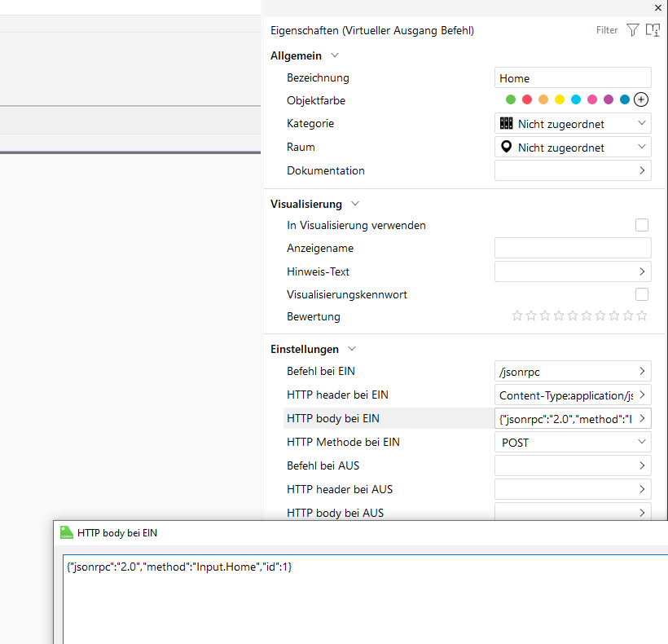Open the Hinweis-Text editor arrow

point(642,271)
